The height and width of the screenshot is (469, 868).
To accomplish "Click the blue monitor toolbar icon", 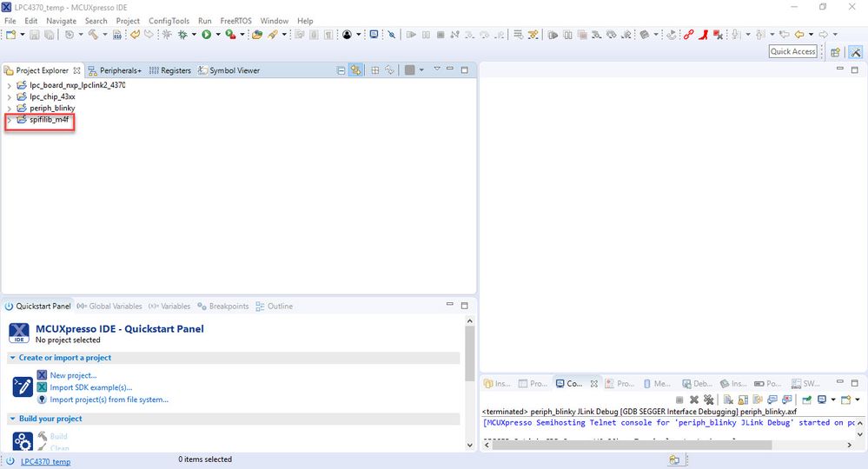I will pyautogui.click(x=374, y=34).
